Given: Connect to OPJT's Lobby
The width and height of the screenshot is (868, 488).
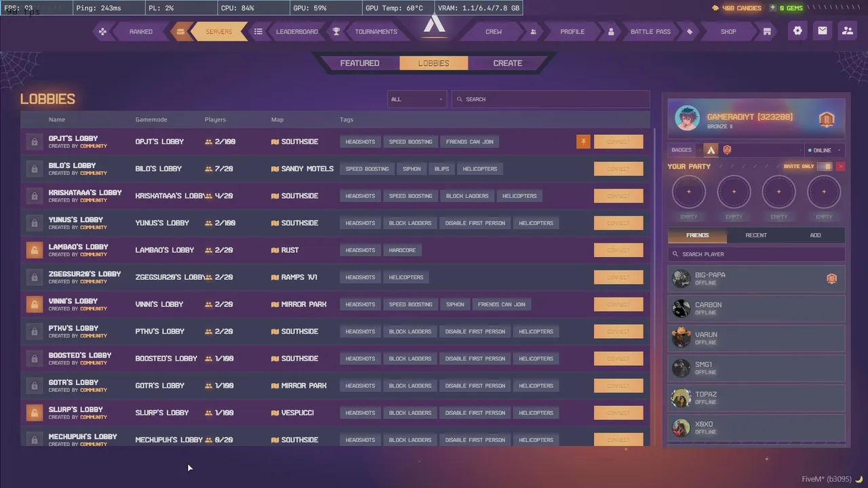Looking at the screenshot, I should [x=618, y=142].
